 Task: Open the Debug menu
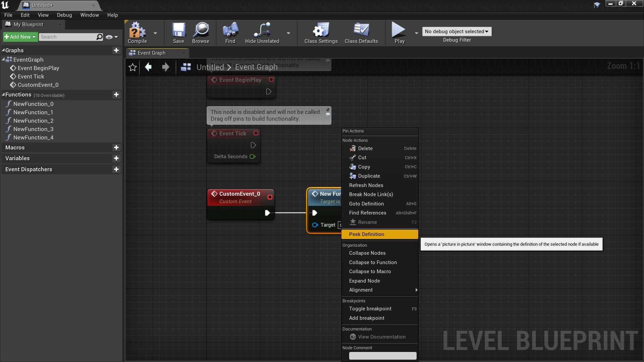click(64, 15)
